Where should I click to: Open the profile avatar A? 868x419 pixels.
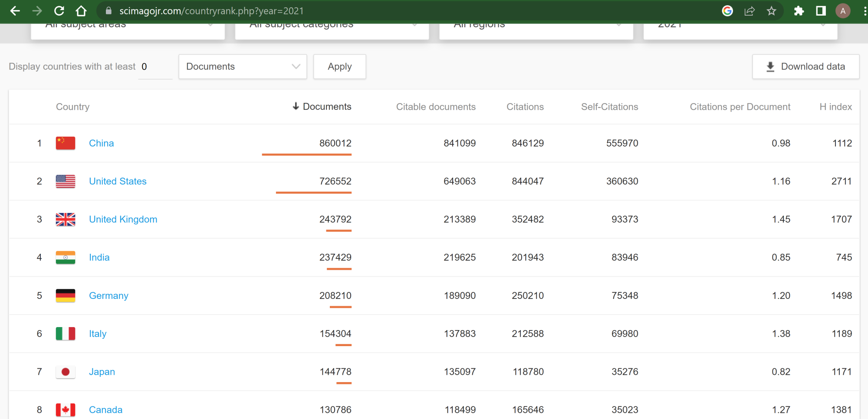click(x=843, y=11)
